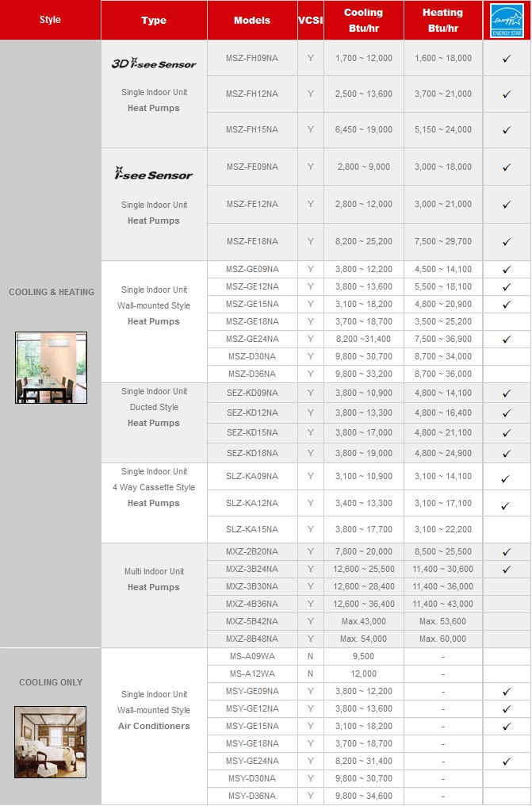Select model SLZ-KA15NA
Image resolution: width=532 pixels, height=806 pixels.
[251, 529]
